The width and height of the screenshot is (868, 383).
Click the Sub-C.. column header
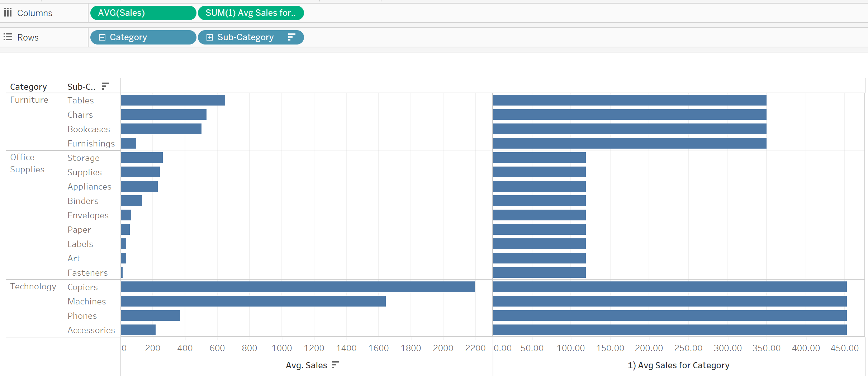81,87
